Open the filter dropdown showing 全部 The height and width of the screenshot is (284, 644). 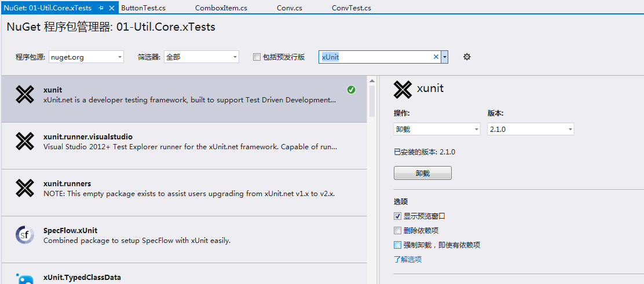[x=202, y=57]
